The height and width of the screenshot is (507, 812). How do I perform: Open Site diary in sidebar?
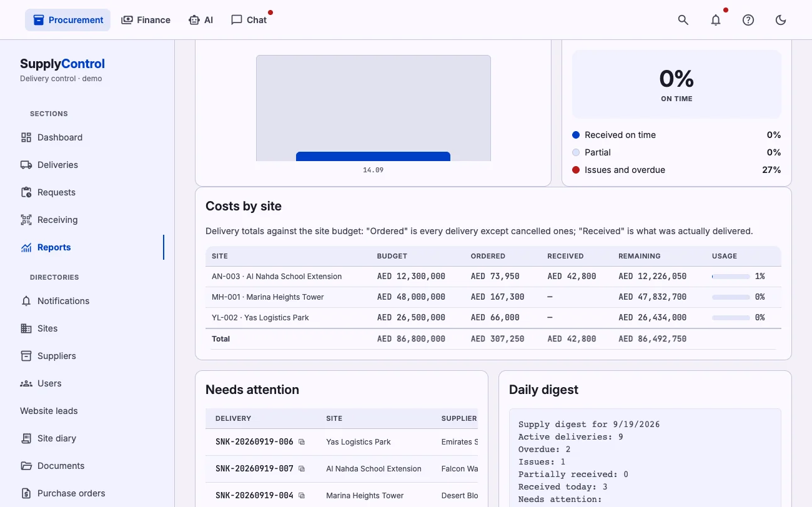pos(87,438)
